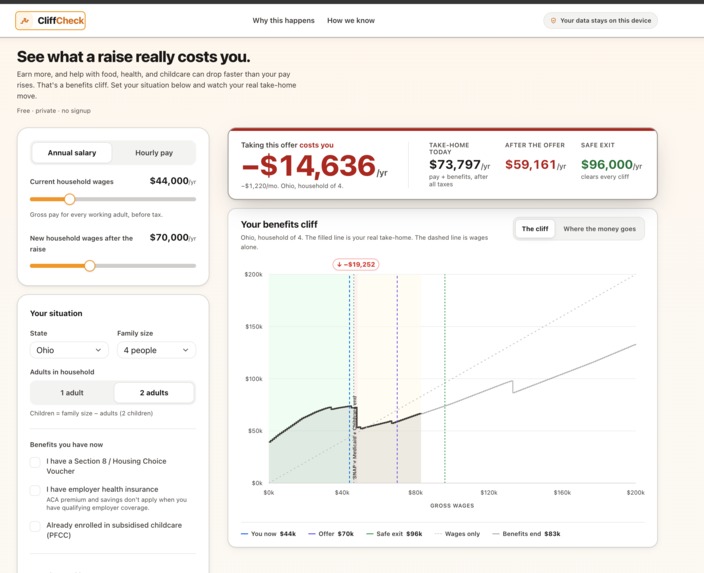Open the Family size dropdown
Viewport: 704px width, 573px height.
pyautogui.click(x=156, y=350)
